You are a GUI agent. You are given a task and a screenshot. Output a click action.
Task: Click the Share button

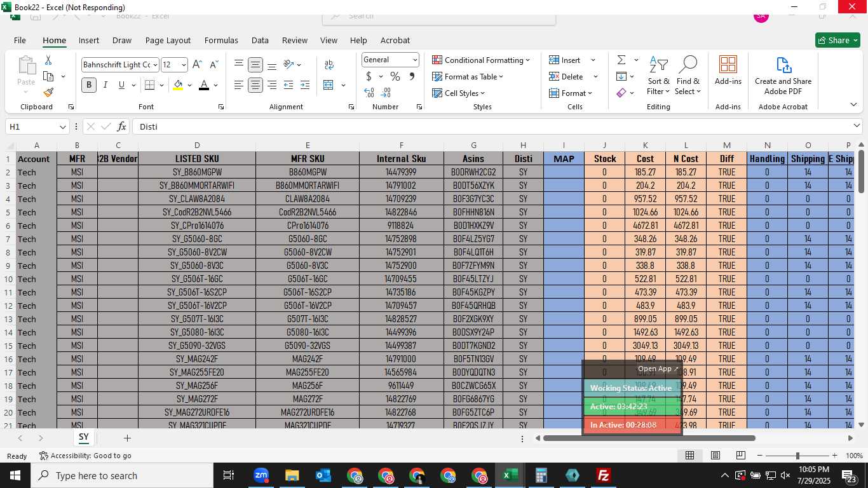pos(837,40)
